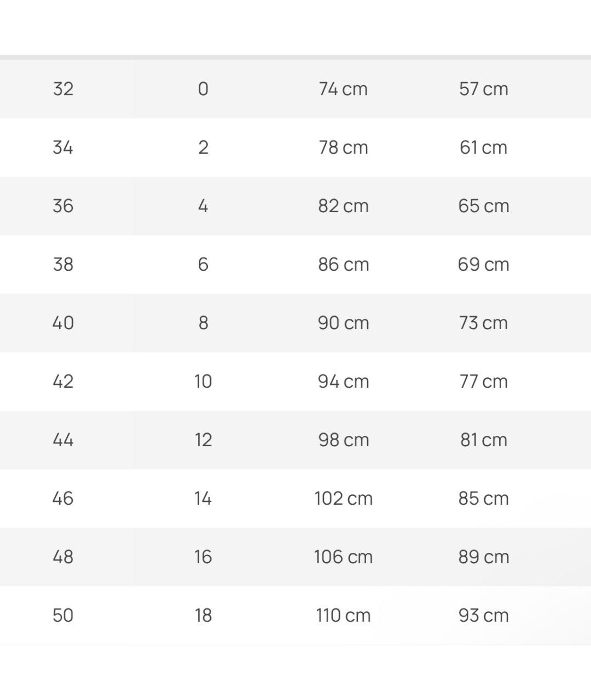Screen dimensions: 591x700
Task: Select the 74 cm bust value
Action: point(343,89)
